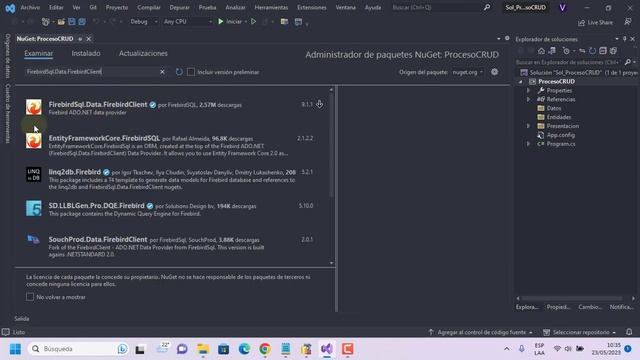Viewport: 640px width, 360px height.
Task: Expand the Program.cs node
Action: (529, 144)
